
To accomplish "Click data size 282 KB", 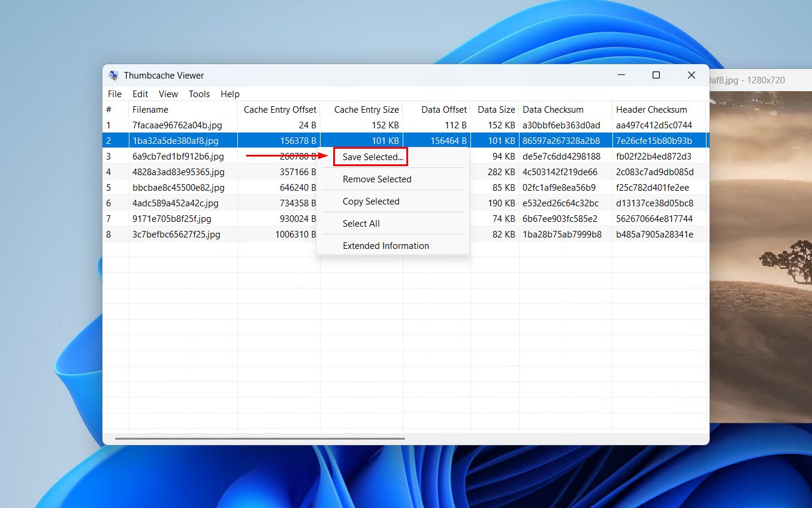I will pyautogui.click(x=502, y=172).
